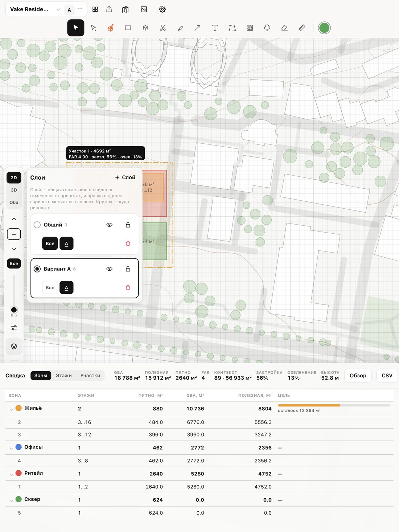Screen dimensions: 399x532
Task: Switch to the Этажи tab
Action: pos(64,376)
